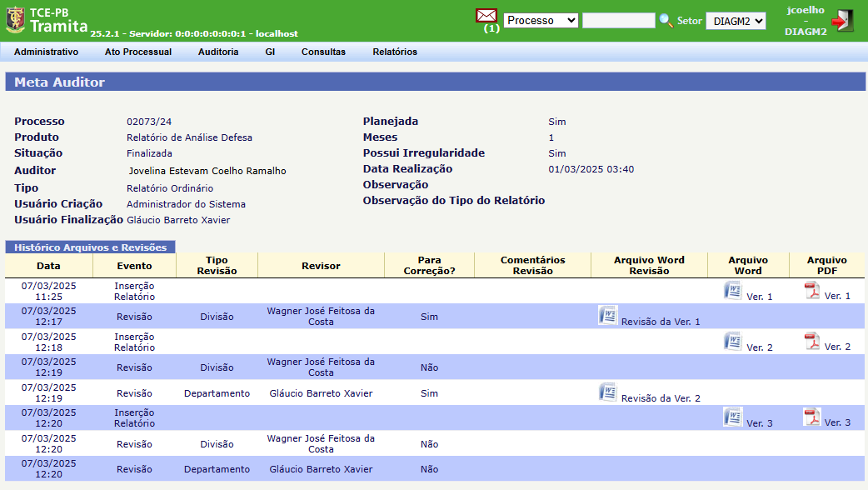Open Word icon for Revisão da Ver. 1
This screenshot has width=868, height=490.
tap(608, 316)
